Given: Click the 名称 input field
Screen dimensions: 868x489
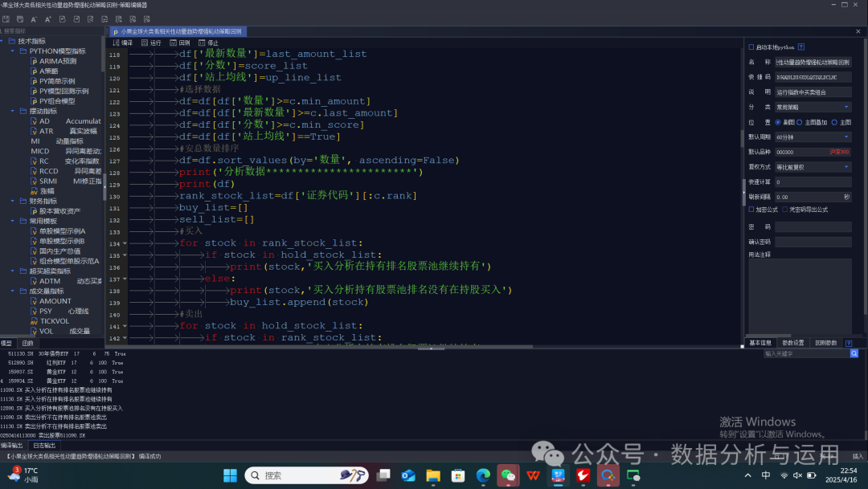Looking at the screenshot, I should [x=813, y=62].
